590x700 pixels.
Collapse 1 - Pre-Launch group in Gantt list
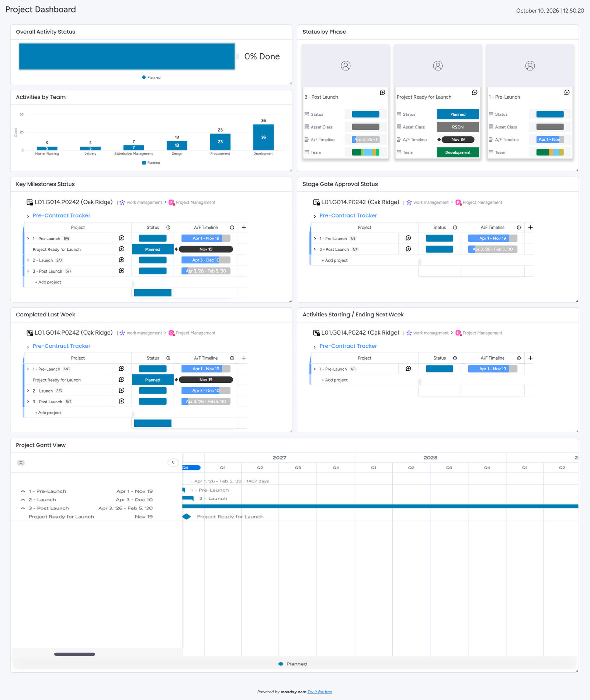(x=23, y=491)
